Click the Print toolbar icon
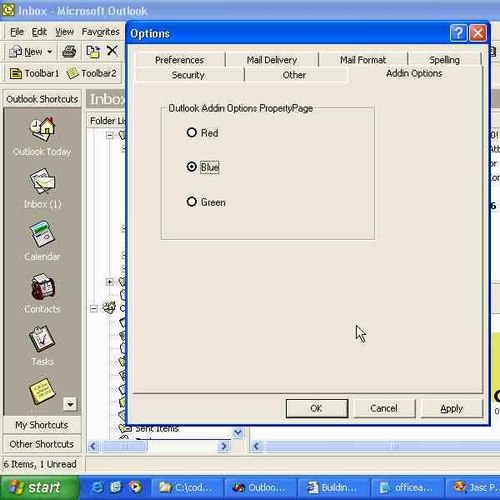The height and width of the screenshot is (500, 500). [x=69, y=51]
